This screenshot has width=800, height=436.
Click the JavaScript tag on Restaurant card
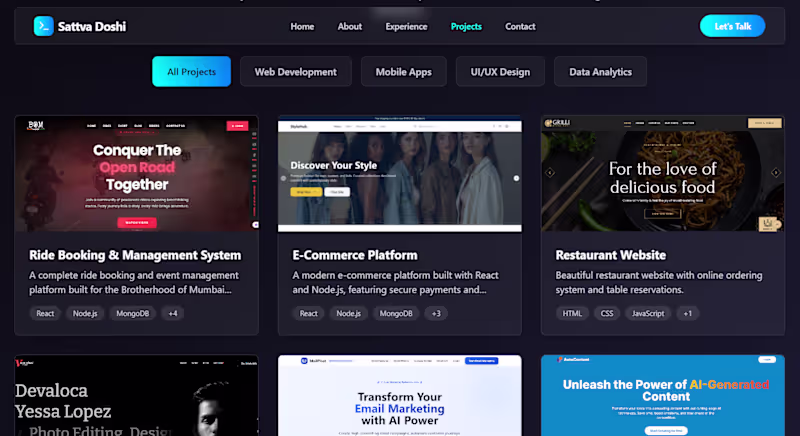tap(648, 313)
